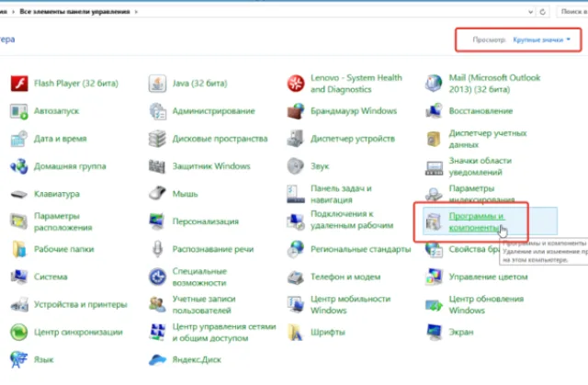Screen dimensions: 588x385
Task: Click the Мышь mouse icon
Action: point(157,194)
